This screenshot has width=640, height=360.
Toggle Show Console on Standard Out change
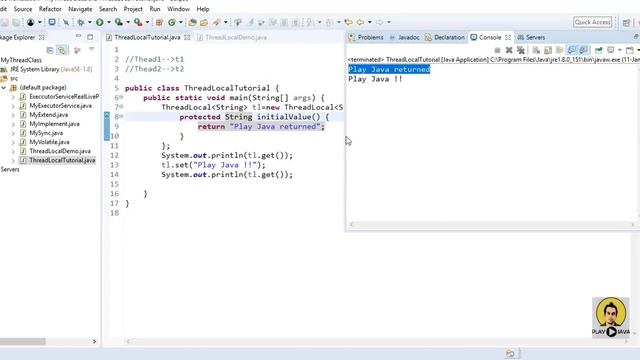point(572,50)
